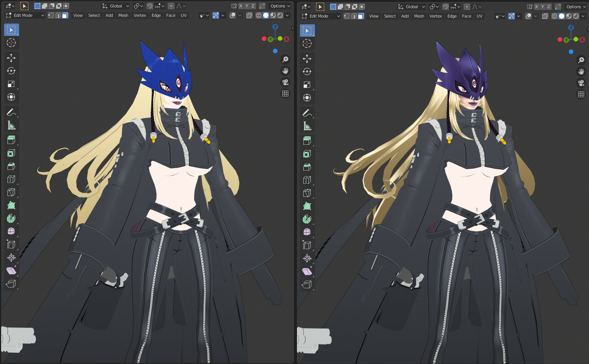Select the Measure tool in left viewport

coord(11,125)
